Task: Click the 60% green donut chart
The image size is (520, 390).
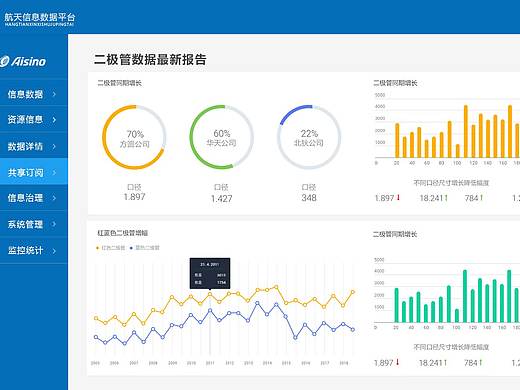Action: (221, 137)
